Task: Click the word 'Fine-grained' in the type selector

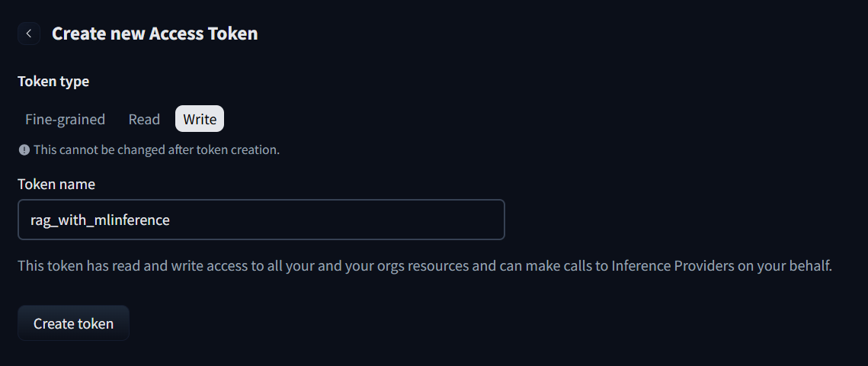Action: click(66, 120)
